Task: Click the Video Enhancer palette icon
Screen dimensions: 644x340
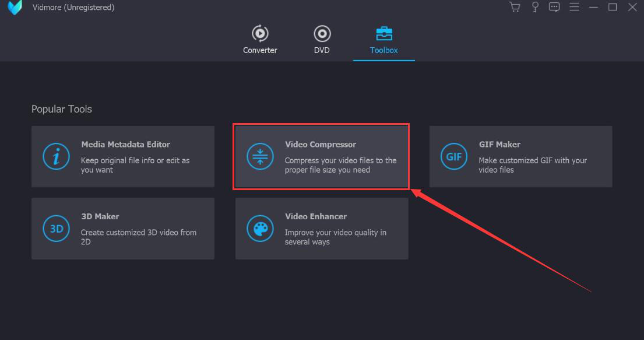Action: [x=260, y=228]
